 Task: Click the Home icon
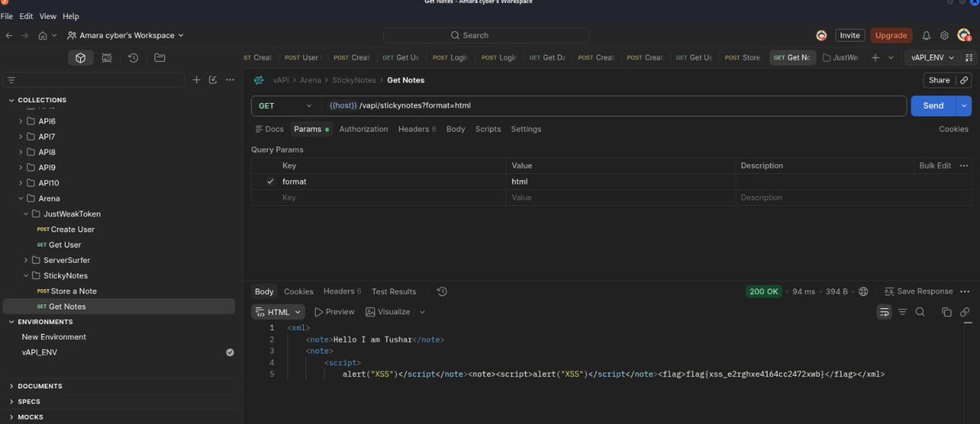click(x=42, y=35)
